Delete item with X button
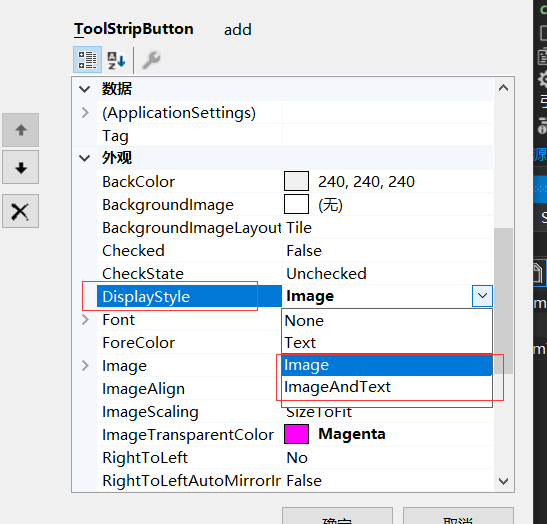Screen dimensions: 547x524 [21, 211]
